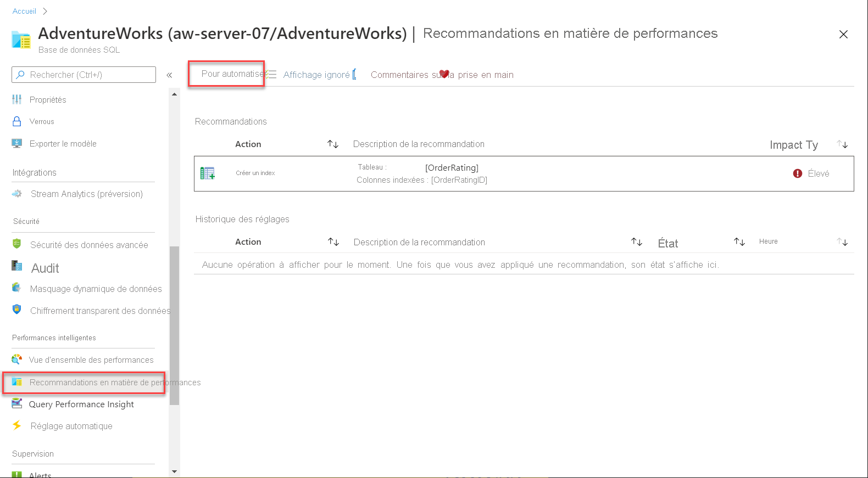
Task: Go to Accueil breadcrumb link
Action: pos(24,11)
